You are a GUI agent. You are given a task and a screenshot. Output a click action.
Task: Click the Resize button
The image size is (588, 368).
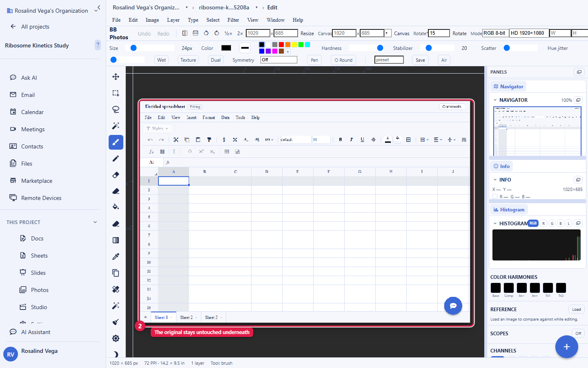click(x=307, y=34)
